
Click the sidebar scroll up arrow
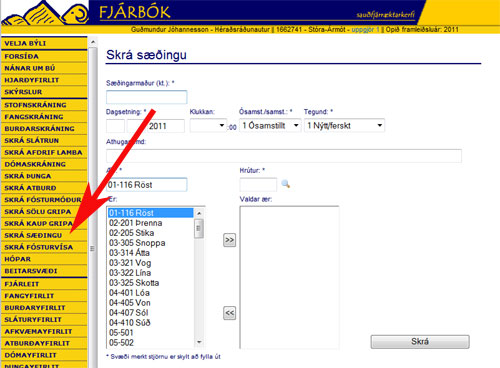tap(93, 42)
